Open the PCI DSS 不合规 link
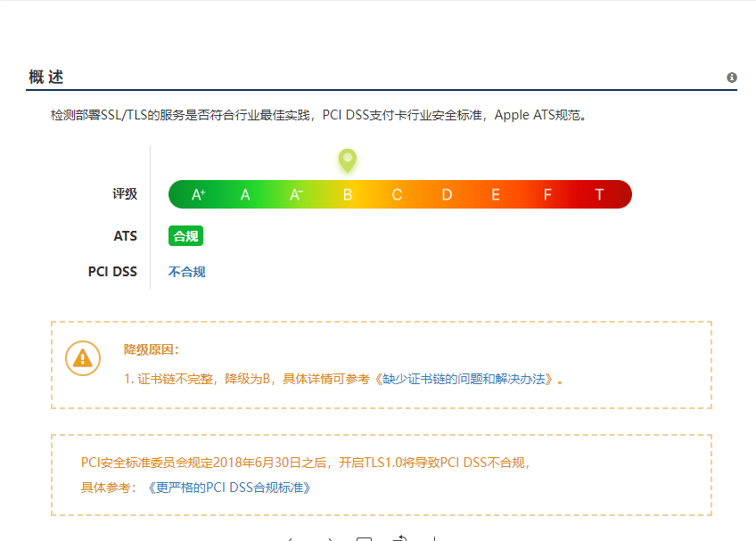 186,272
